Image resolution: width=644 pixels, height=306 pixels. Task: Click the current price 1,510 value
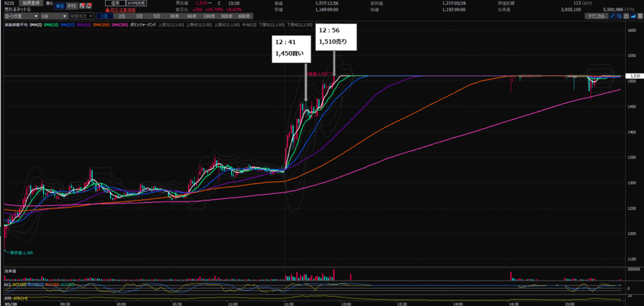(201, 3)
